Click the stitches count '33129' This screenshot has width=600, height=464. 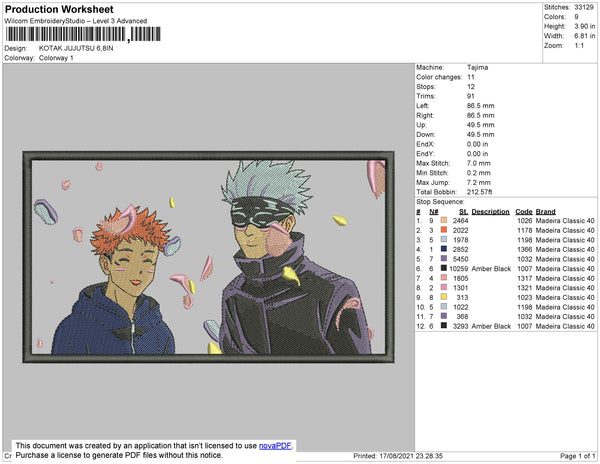[x=584, y=7]
